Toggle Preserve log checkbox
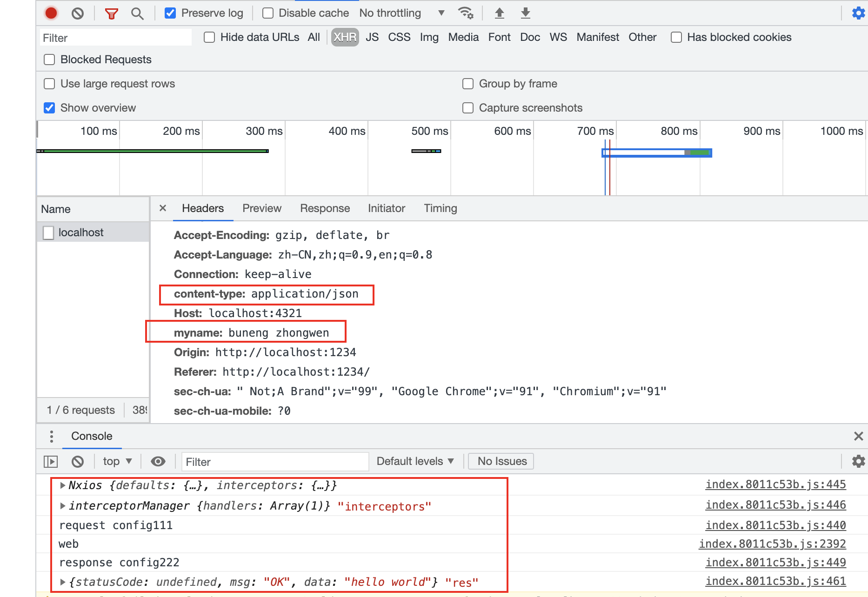This screenshot has width=868, height=597. click(170, 13)
